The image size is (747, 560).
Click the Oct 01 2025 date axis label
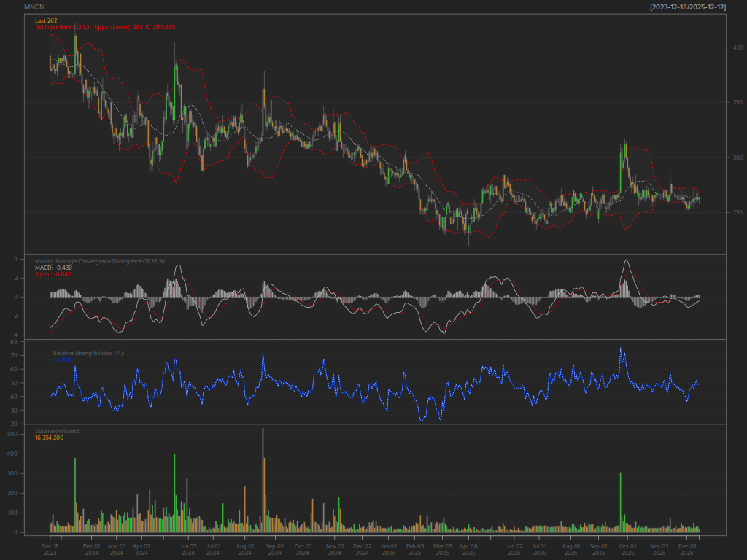pyautogui.click(x=627, y=550)
